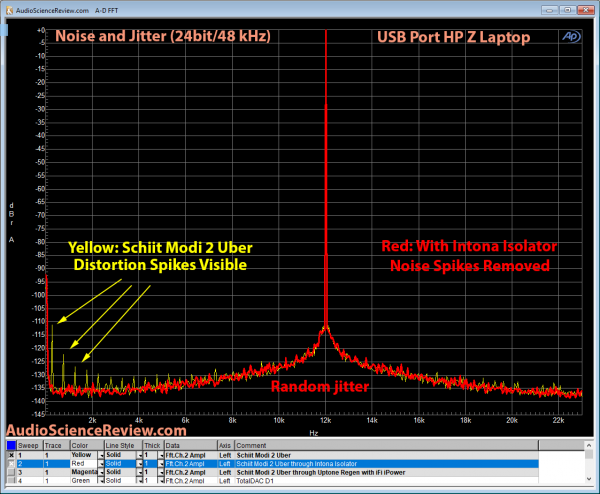Select comment 'Schiit Modi 2 Uber' in row 1
Viewport: 600px width, 494px height.
[264, 455]
